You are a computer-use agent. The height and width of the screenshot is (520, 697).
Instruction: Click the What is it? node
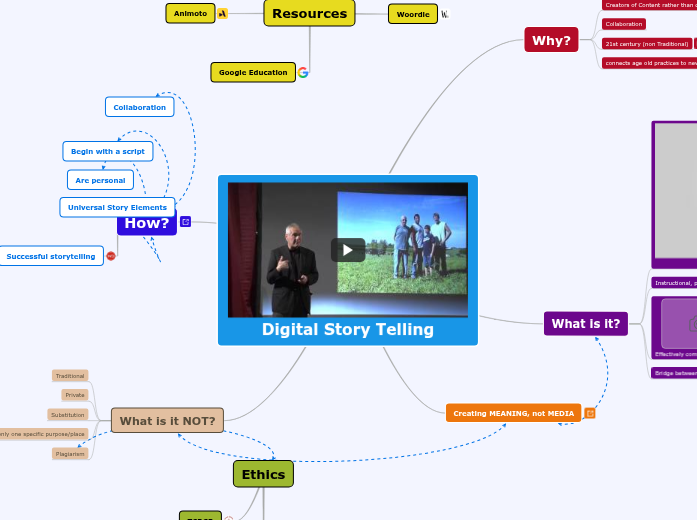pyautogui.click(x=586, y=323)
